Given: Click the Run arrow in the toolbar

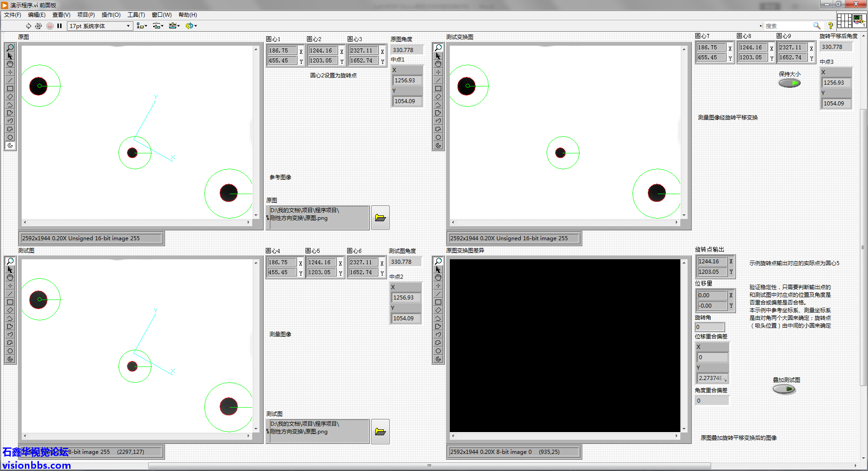Looking at the screenshot, I should pos(28,26).
